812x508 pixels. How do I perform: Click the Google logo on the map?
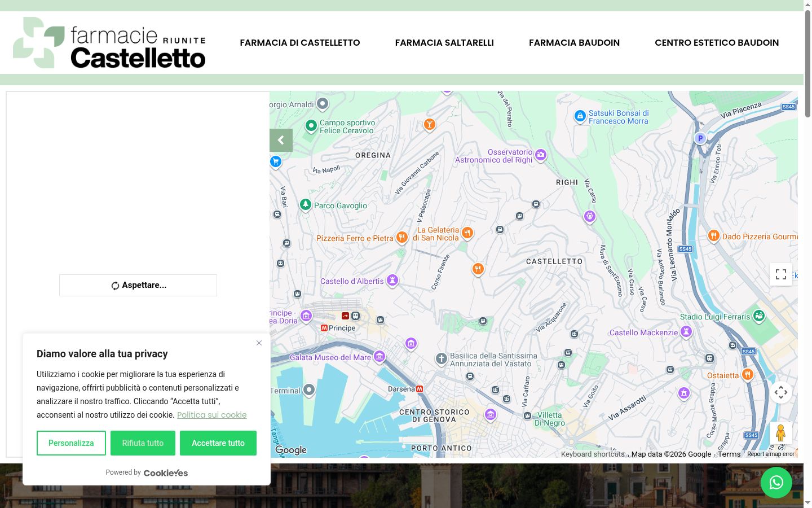291,450
